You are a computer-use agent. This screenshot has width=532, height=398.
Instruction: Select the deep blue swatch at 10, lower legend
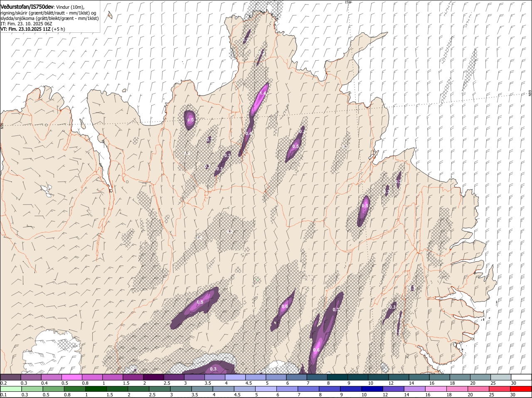[372, 389]
